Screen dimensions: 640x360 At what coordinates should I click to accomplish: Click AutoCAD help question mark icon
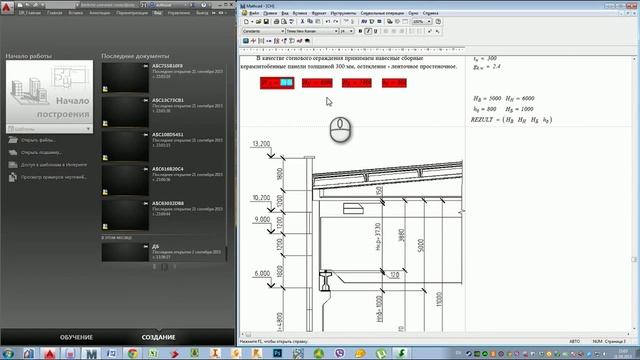click(x=204, y=5)
